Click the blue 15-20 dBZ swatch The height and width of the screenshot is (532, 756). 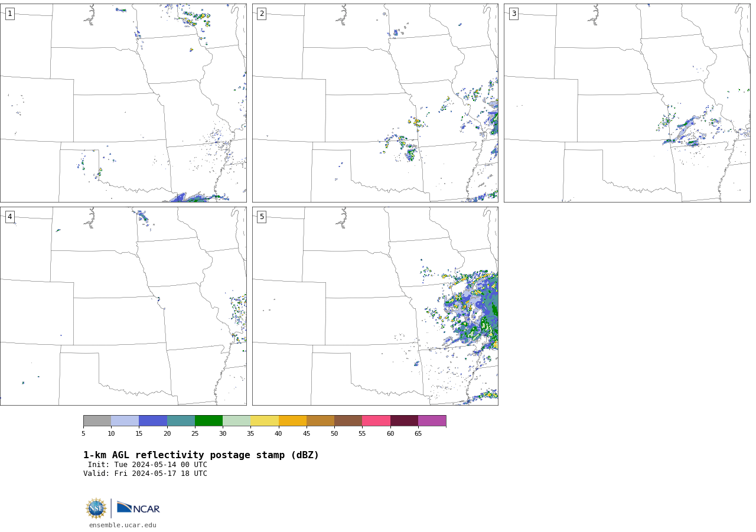point(153,421)
